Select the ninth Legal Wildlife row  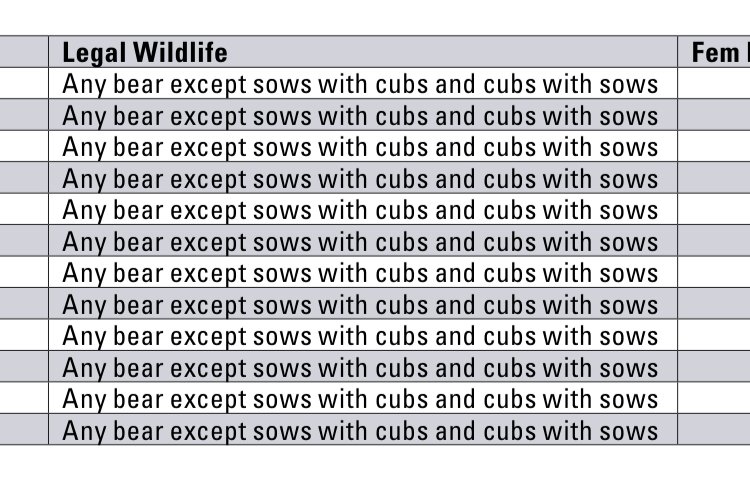click(363, 335)
